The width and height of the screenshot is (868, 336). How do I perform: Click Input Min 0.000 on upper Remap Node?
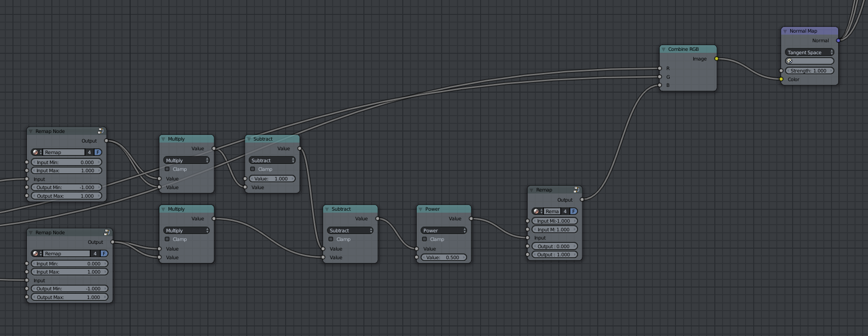pos(66,162)
